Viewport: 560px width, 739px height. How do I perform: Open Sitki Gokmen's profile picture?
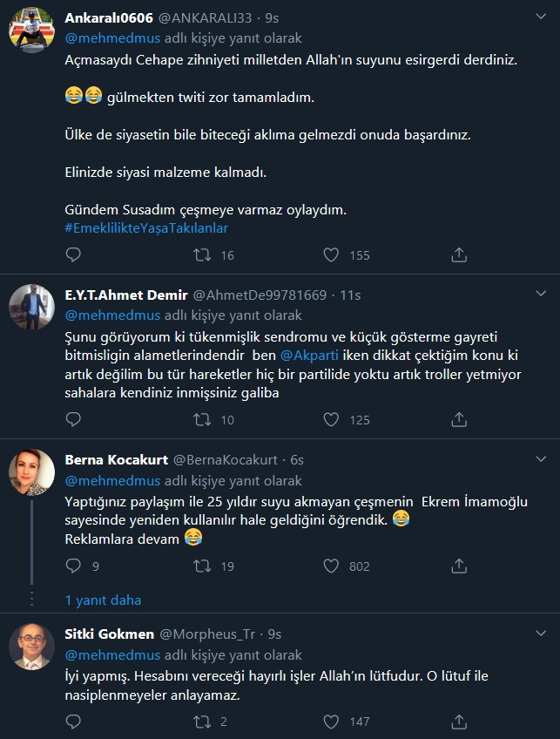coord(32,646)
